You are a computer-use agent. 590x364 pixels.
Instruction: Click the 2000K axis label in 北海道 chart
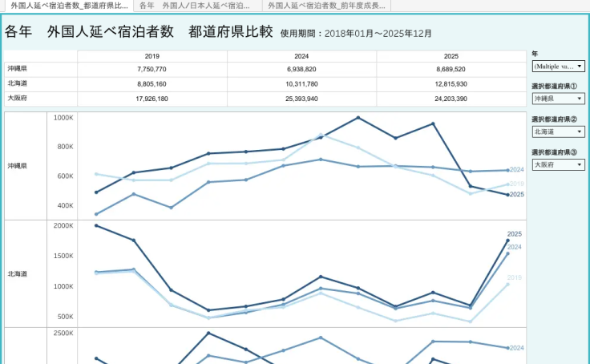(x=63, y=225)
